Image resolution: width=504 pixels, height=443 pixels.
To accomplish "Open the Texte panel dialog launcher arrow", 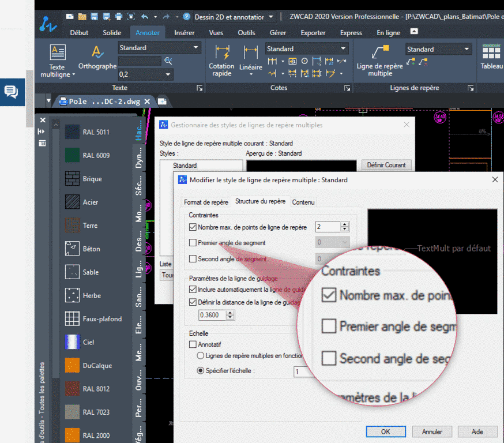I will [200, 88].
